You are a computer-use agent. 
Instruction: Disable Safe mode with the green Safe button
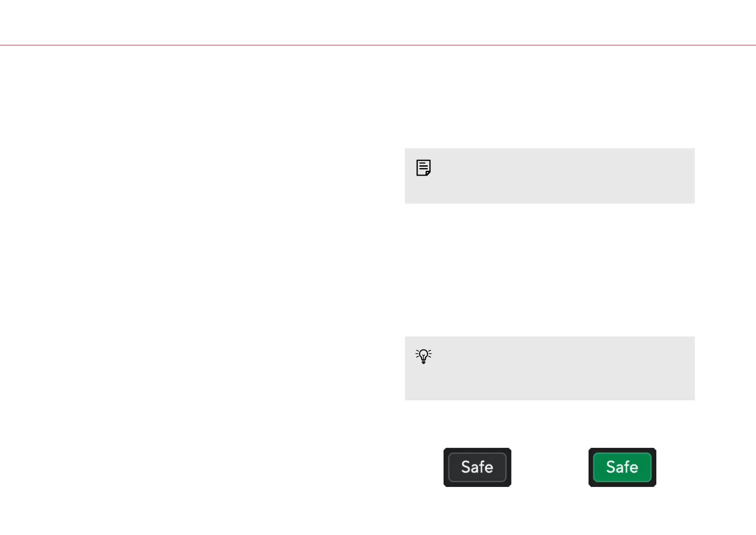point(622,467)
